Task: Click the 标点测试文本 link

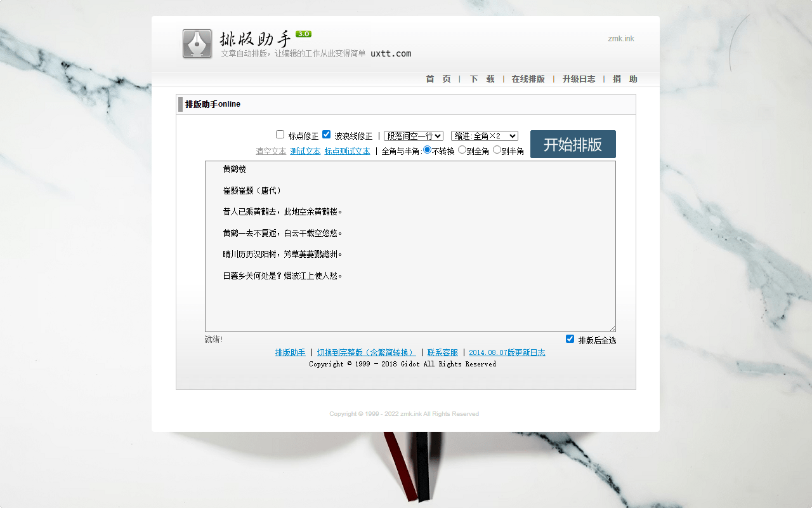Action: (x=347, y=151)
